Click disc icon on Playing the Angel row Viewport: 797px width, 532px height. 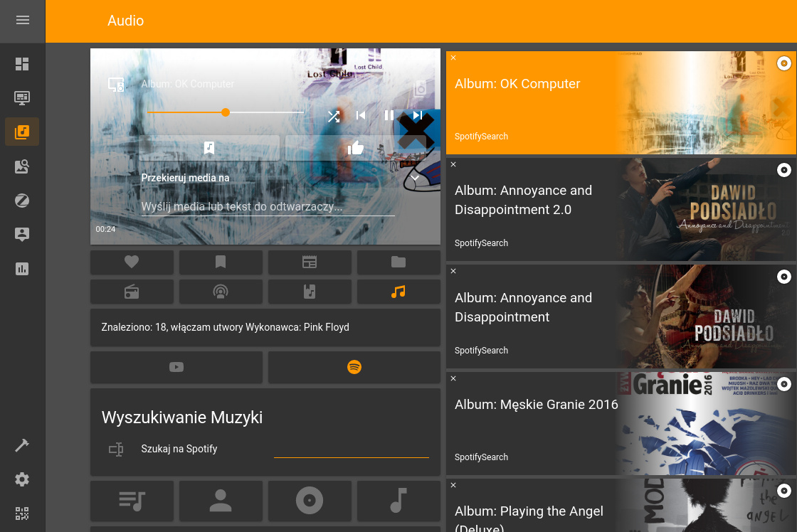pyautogui.click(x=783, y=491)
